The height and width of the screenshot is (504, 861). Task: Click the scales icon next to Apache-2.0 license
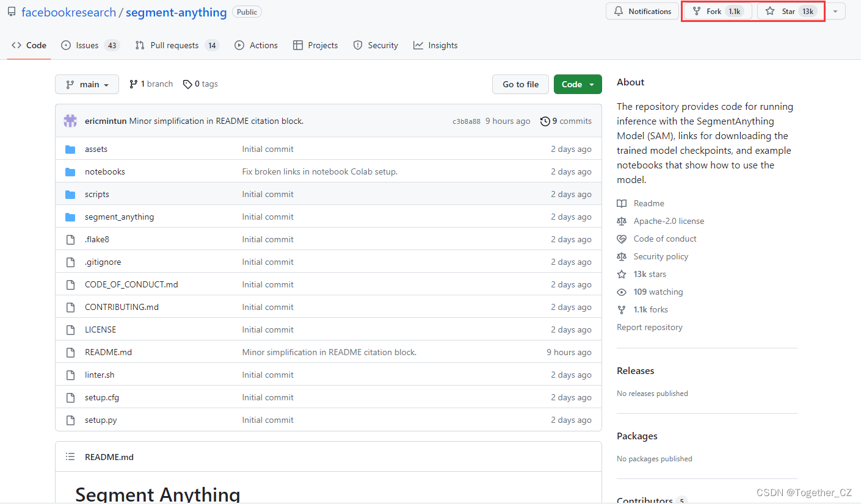click(622, 221)
